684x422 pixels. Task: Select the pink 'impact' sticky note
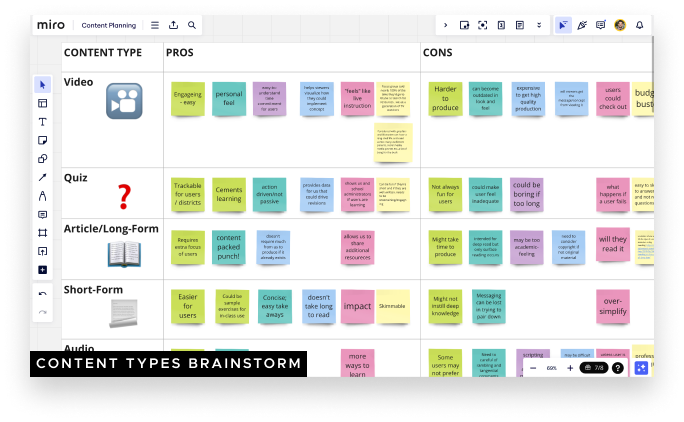point(357,306)
